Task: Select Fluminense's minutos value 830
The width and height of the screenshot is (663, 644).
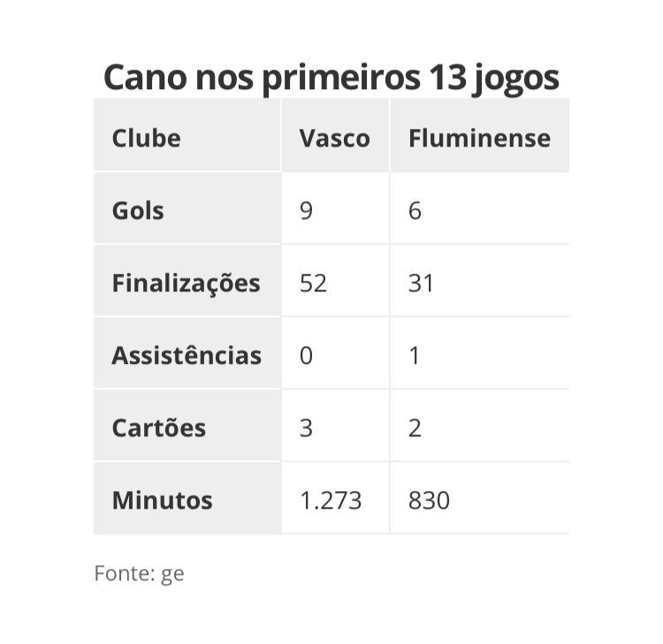Action: coord(429,501)
